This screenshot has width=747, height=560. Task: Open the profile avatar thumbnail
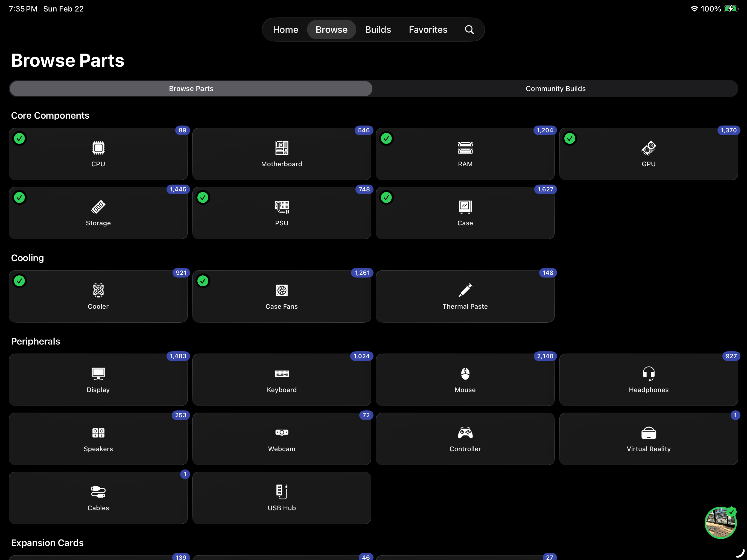(x=720, y=523)
